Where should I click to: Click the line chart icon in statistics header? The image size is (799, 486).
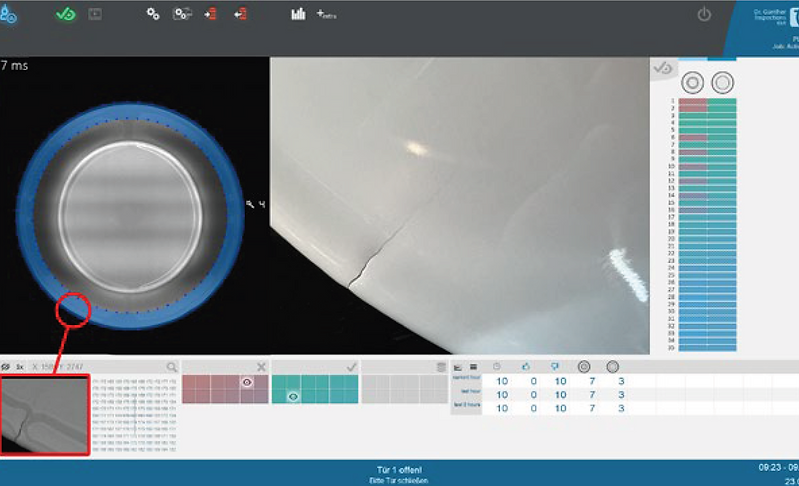458,367
